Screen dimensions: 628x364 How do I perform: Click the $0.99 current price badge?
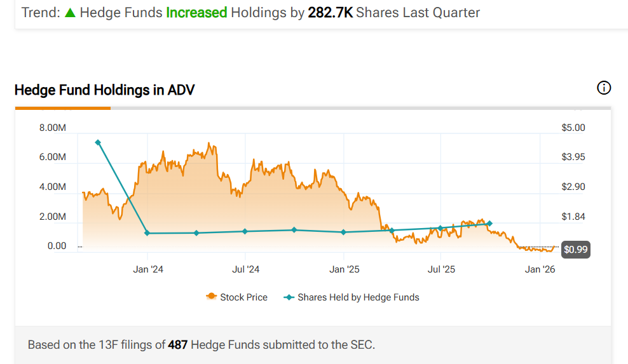[576, 250]
